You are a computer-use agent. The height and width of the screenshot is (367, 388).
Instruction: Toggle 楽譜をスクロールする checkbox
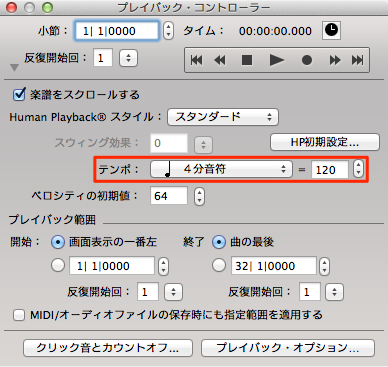click(19, 94)
